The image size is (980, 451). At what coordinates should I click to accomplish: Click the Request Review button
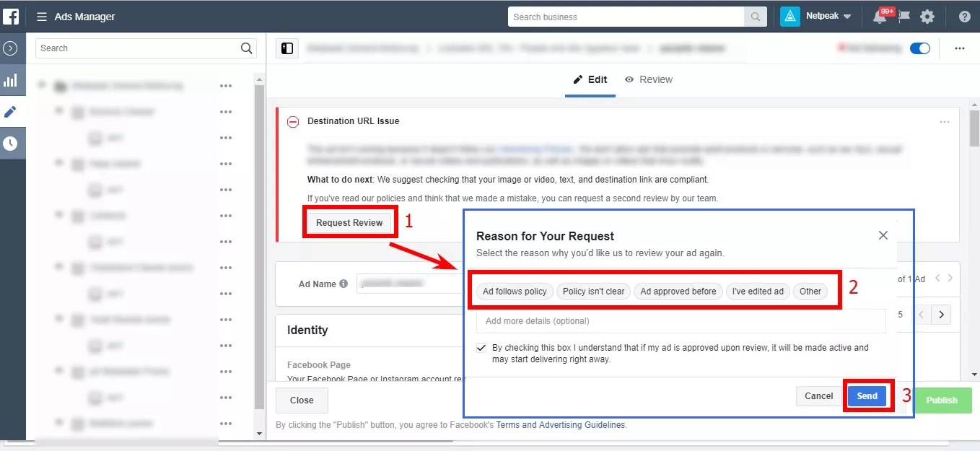pyautogui.click(x=349, y=223)
